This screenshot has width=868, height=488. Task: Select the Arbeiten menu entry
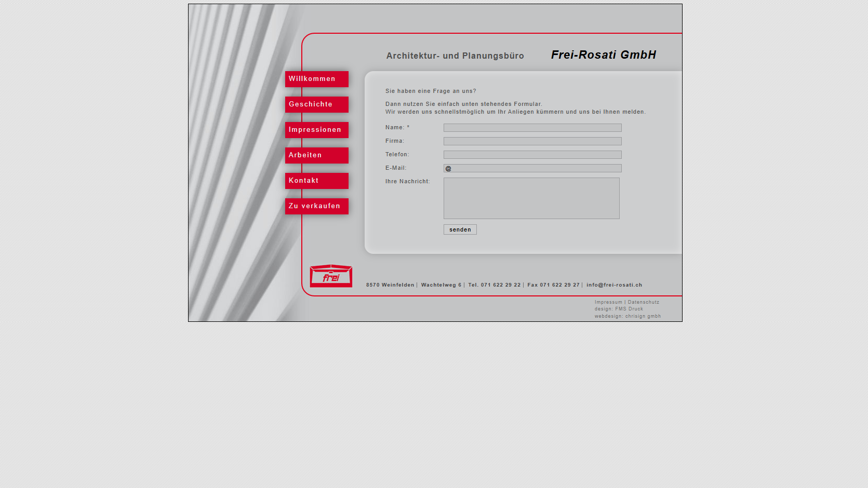[317, 155]
